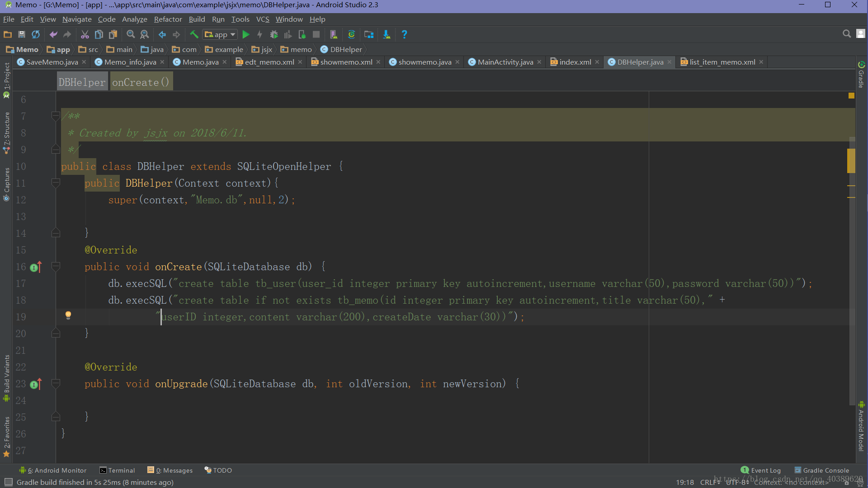Open the File menu
Screen dimensions: 868x488
point(9,19)
